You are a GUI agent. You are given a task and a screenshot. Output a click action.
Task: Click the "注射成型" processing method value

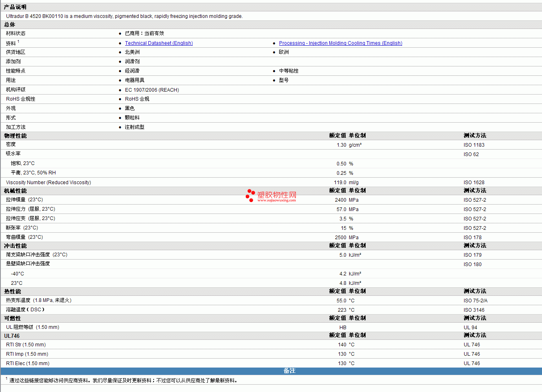tap(134, 127)
